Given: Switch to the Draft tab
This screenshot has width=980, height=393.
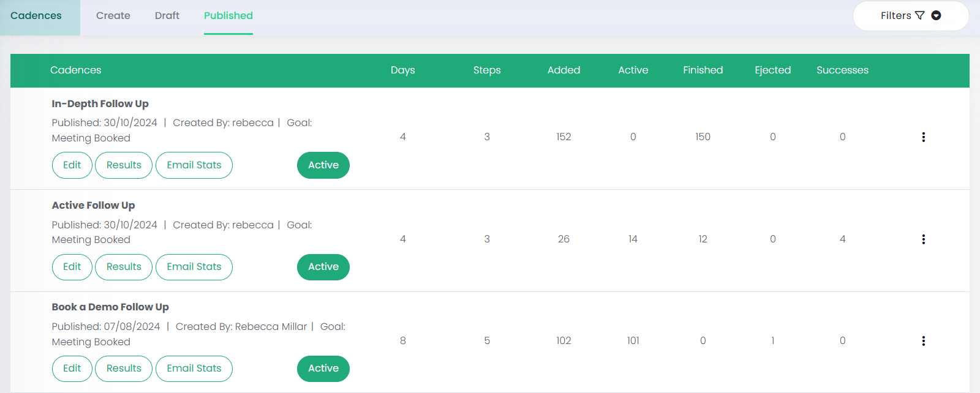Looking at the screenshot, I should [x=167, y=16].
